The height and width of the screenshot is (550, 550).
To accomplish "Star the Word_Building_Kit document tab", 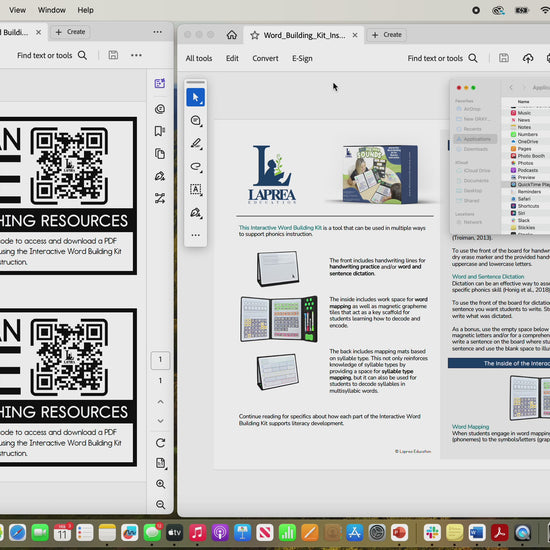I will (255, 35).
